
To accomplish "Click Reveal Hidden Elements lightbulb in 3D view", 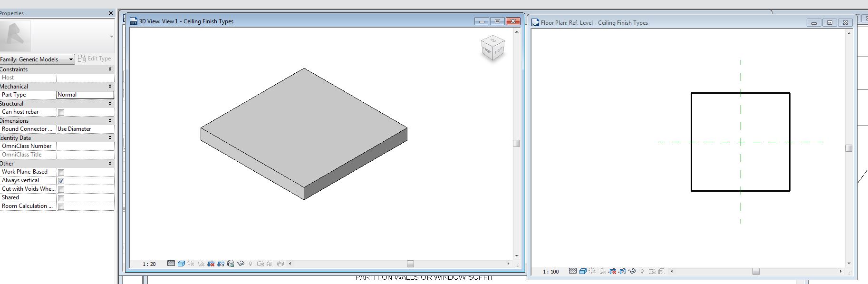I will coord(250,264).
